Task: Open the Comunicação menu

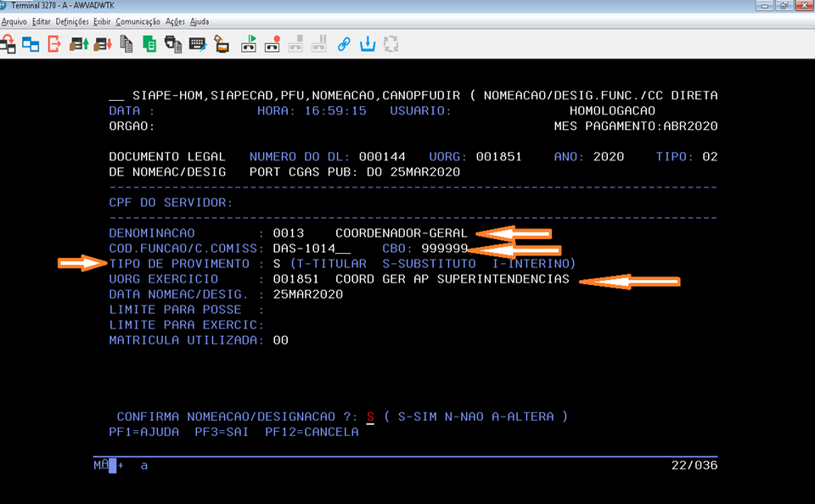Action: coord(138,21)
